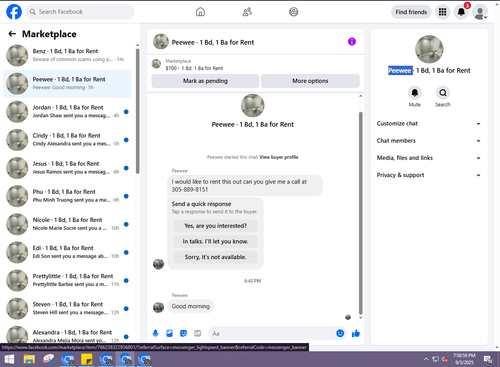This screenshot has height=367, width=500.
Task: Click the chat header listing thumbnail
Action: [161, 42]
